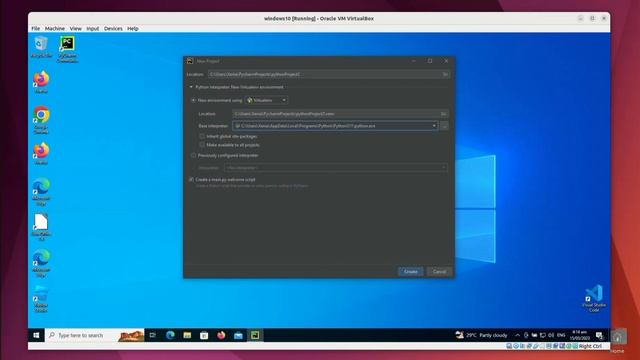
Task: Switch to PyCharm taskbar button
Action: [x=255, y=336]
